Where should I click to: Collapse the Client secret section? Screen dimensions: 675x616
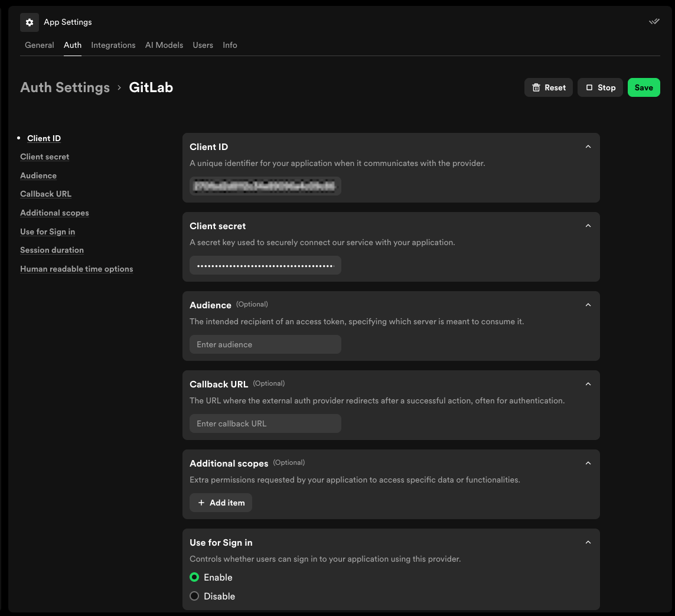click(x=588, y=226)
